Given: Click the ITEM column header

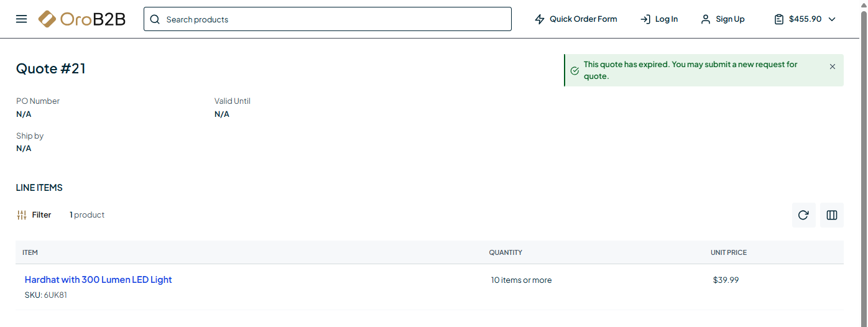Looking at the screenshot, I should click(x=30, y=252).
